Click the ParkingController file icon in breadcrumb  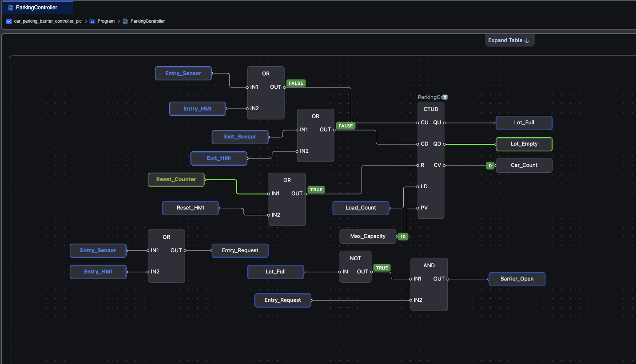pos(125,21)
